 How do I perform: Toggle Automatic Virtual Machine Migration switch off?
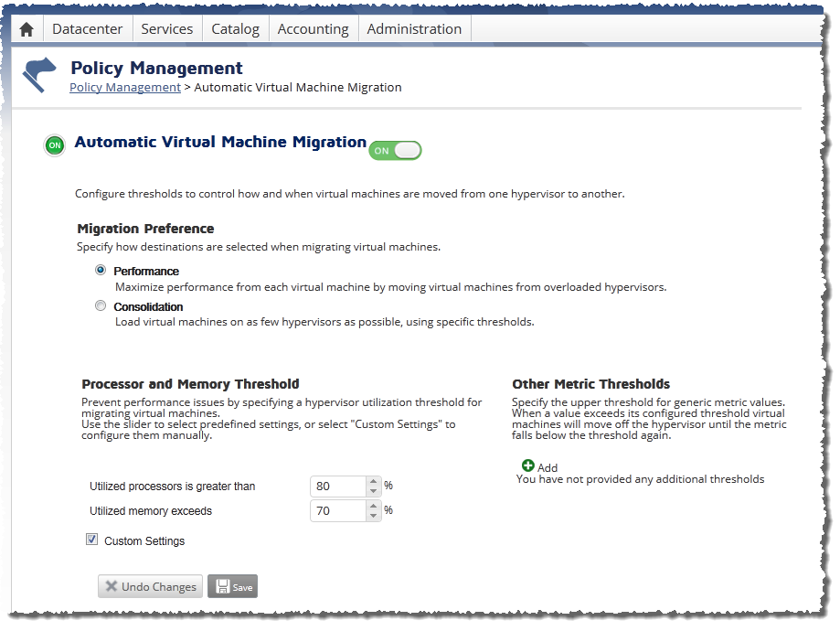click(x=396, y=151)
